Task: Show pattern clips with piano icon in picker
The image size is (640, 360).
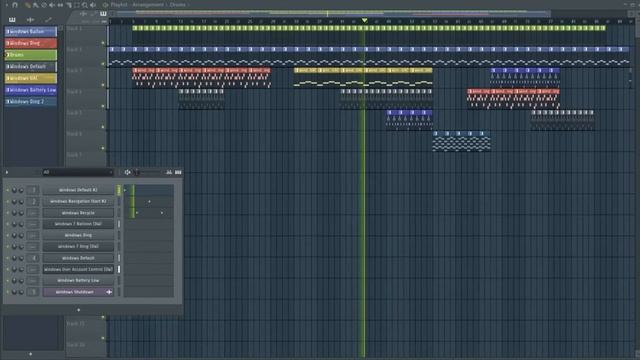Action: [12, 20]
